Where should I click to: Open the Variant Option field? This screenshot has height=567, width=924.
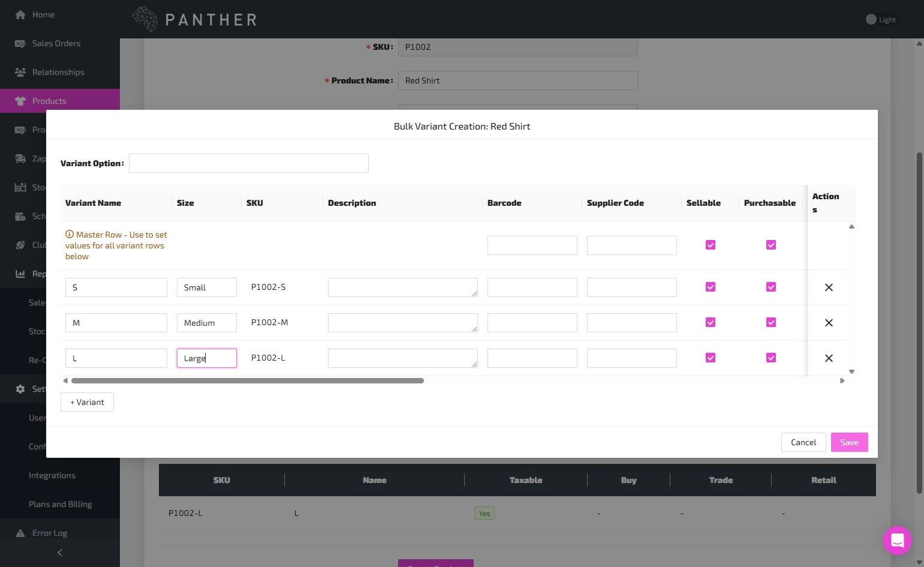click(x=248, y=163)
